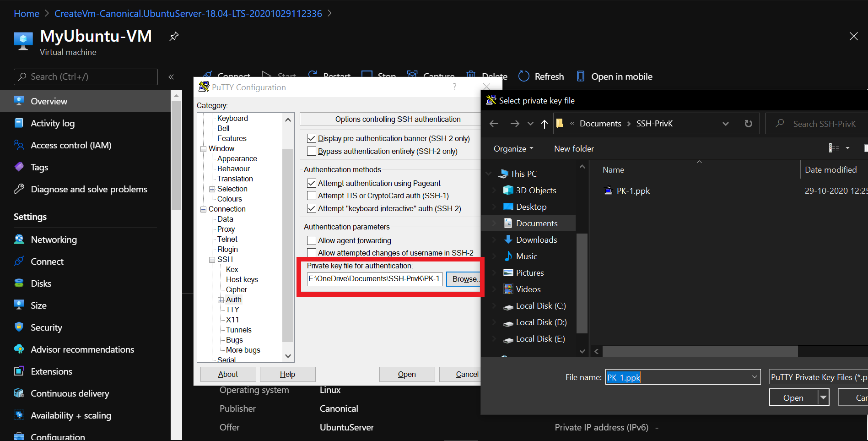
Task: Select Kex in the PuTTY category tree
Action: [x=232, y=269]
